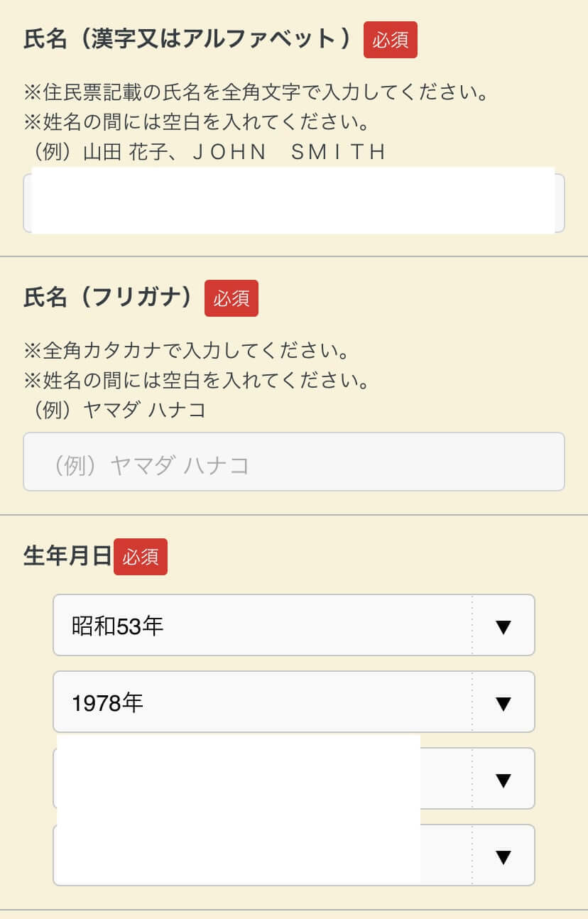Image resolution: width=588 pixels, height=919 pixels.
Task: Click the 空白 note under the kanji name heading
Action: 196,122
